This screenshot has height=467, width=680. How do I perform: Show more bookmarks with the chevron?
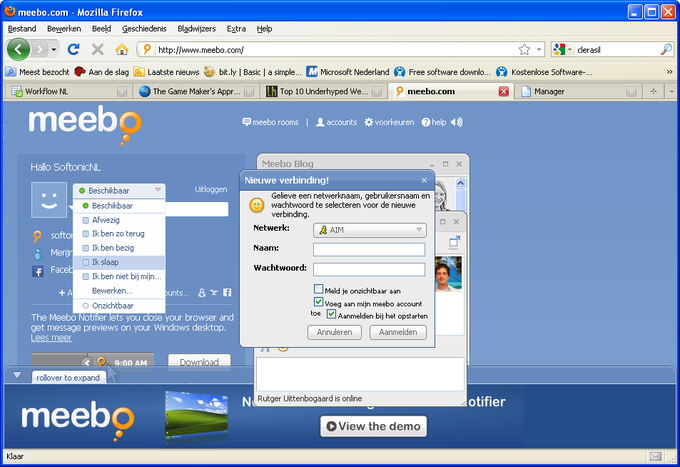click(x=670, y=72)
